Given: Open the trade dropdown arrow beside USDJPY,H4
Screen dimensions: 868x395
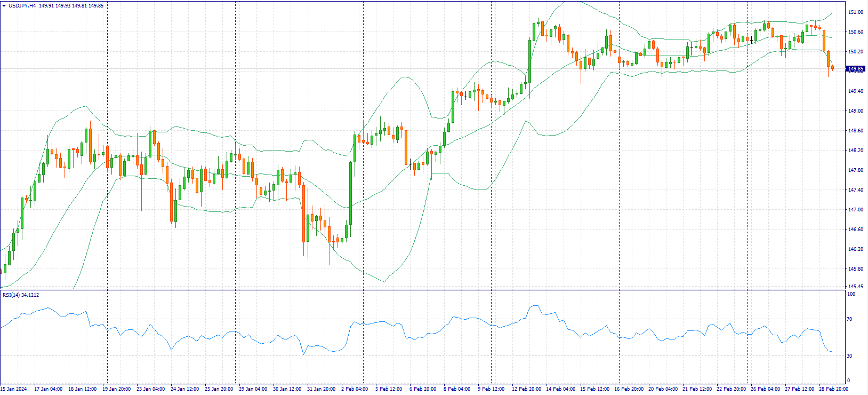Looking at the screenshot, I should (x=4, y=6).
